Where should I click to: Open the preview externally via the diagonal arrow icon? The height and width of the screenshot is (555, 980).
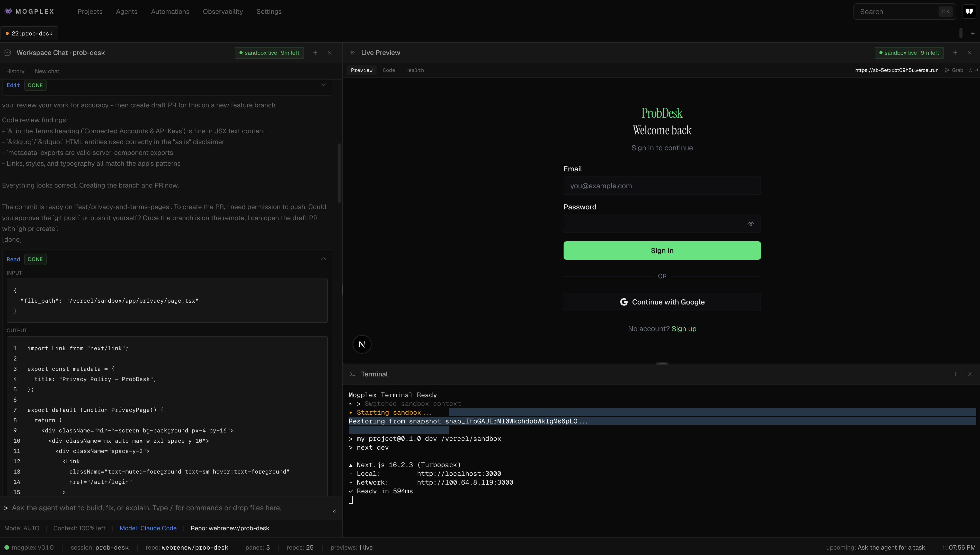pyautogui.click(x=976, y=70)
